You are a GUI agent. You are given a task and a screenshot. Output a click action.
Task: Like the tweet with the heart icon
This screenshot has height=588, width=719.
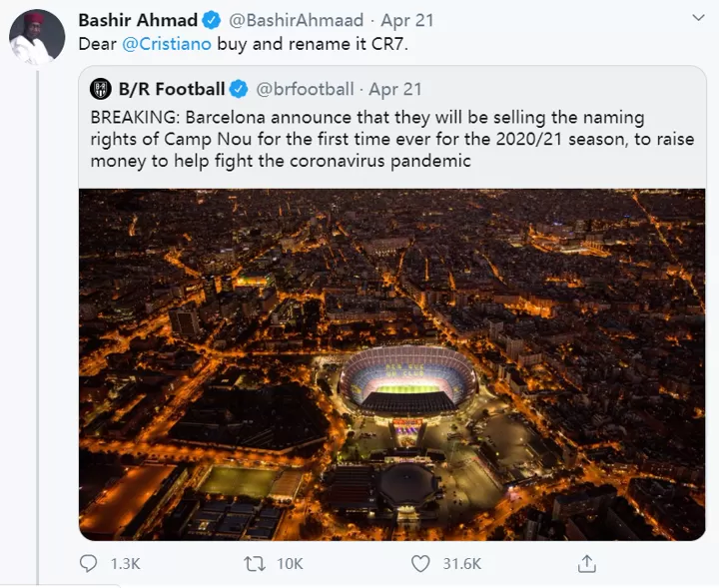[420, 564]
